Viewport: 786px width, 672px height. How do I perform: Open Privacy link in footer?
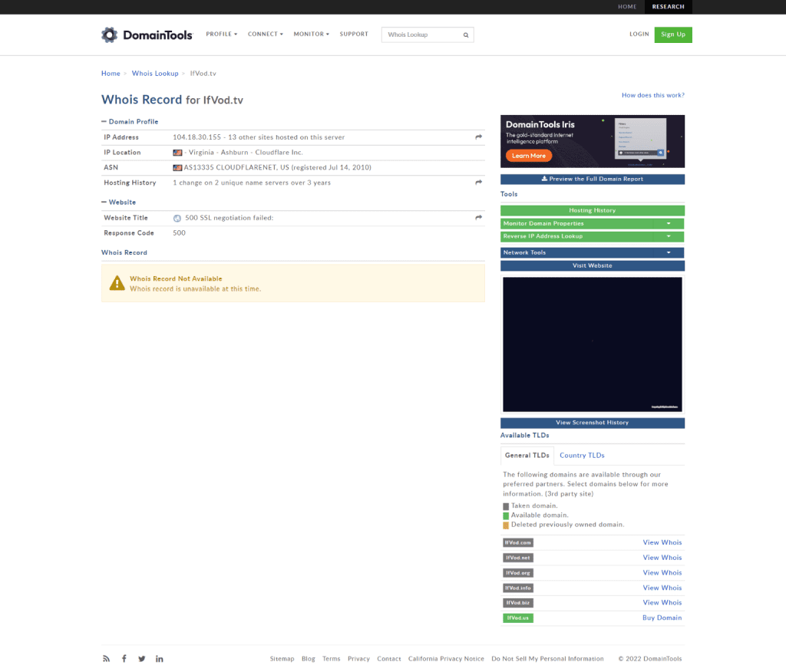point(358,659)
